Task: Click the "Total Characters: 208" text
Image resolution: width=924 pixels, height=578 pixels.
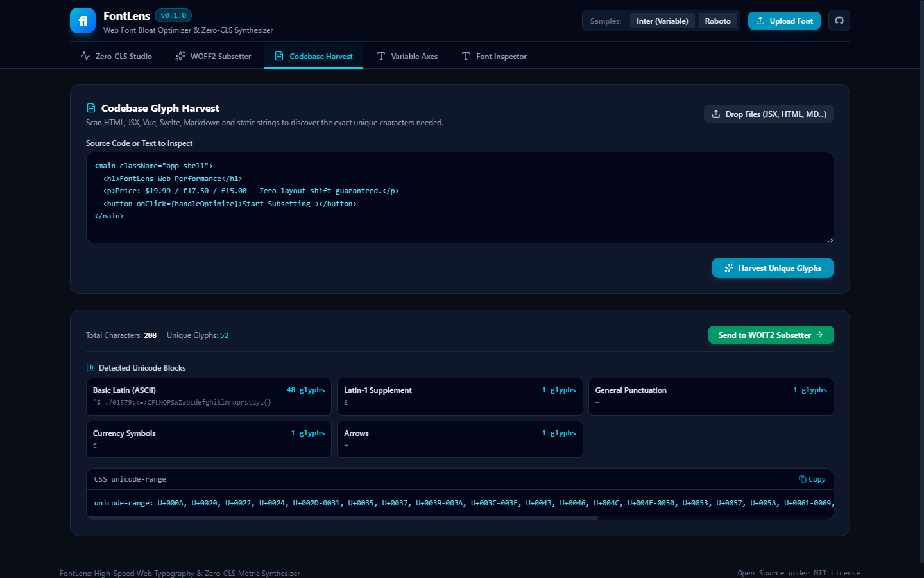Action: coord(121,335)
